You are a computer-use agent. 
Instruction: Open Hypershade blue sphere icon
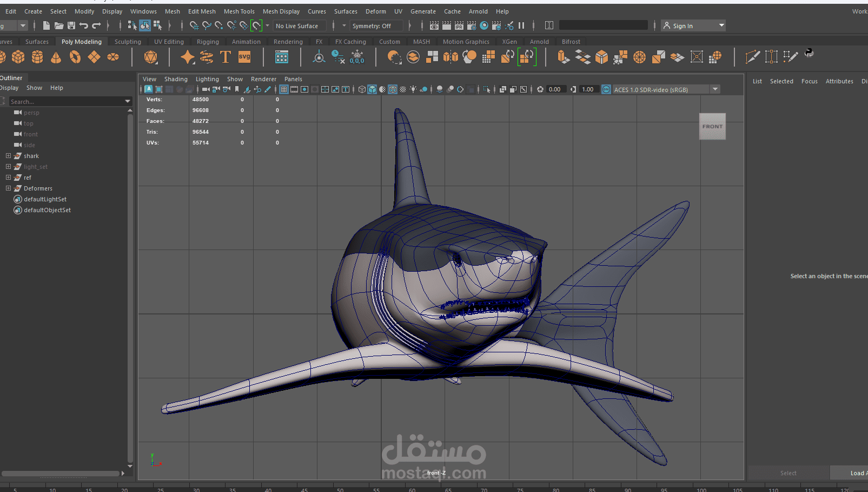pos(484,25)
